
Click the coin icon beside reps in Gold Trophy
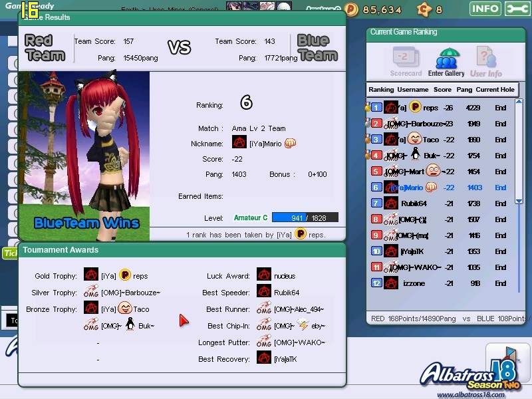point(125,275)
